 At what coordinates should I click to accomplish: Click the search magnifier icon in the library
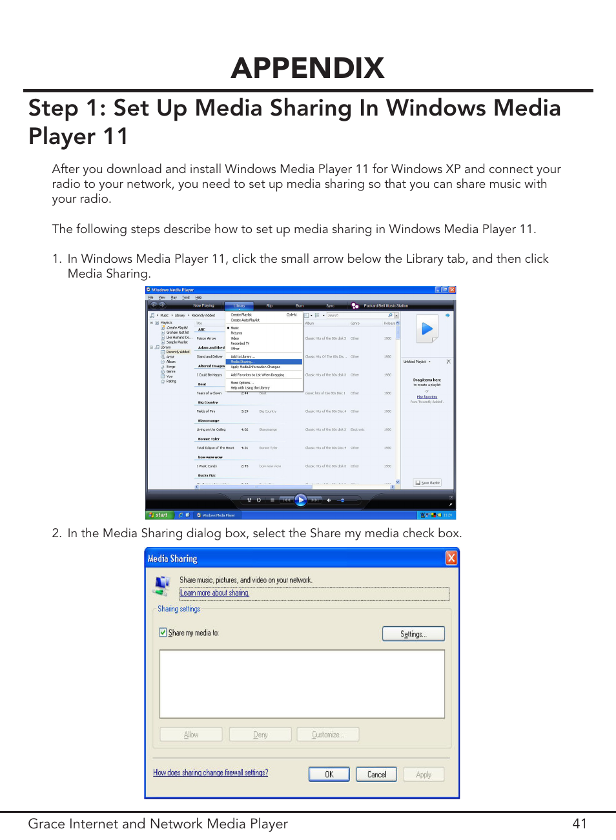pyautogui.click(x=390, y=315)
